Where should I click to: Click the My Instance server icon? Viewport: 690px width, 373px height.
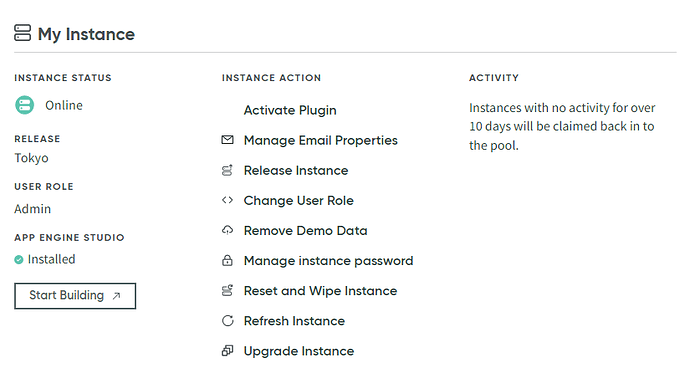[22, 33]
